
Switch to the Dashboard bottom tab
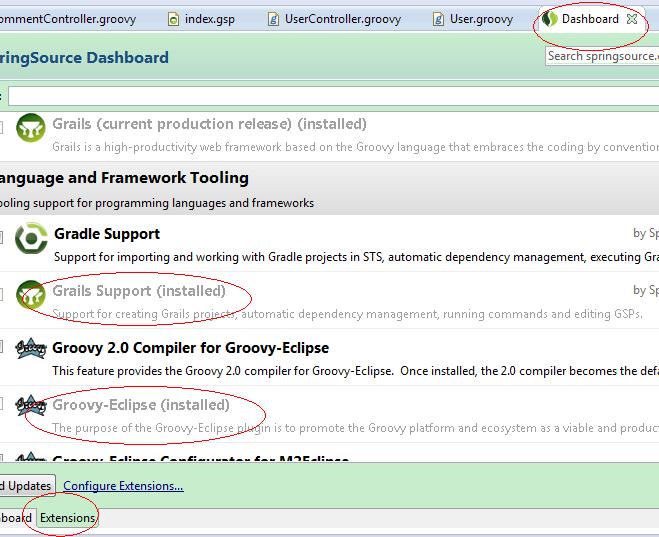point(16,518)
